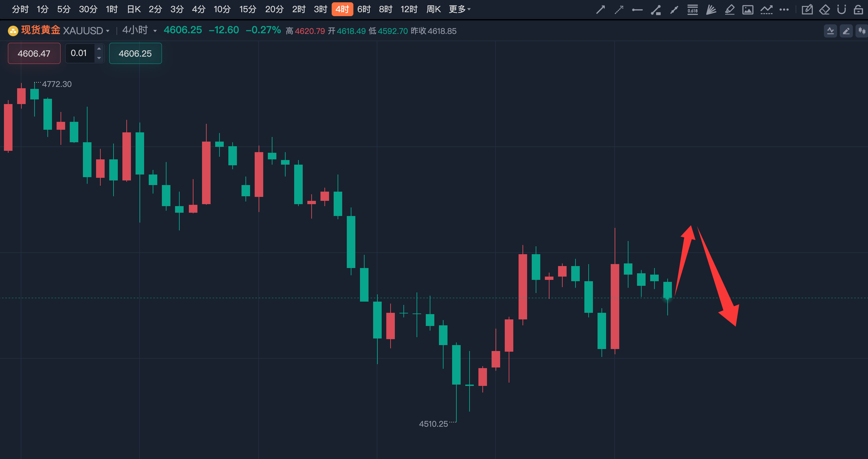The image size is (868, 459).
Task: Click the gold symbol coin icon
Action: click(13, 31)
